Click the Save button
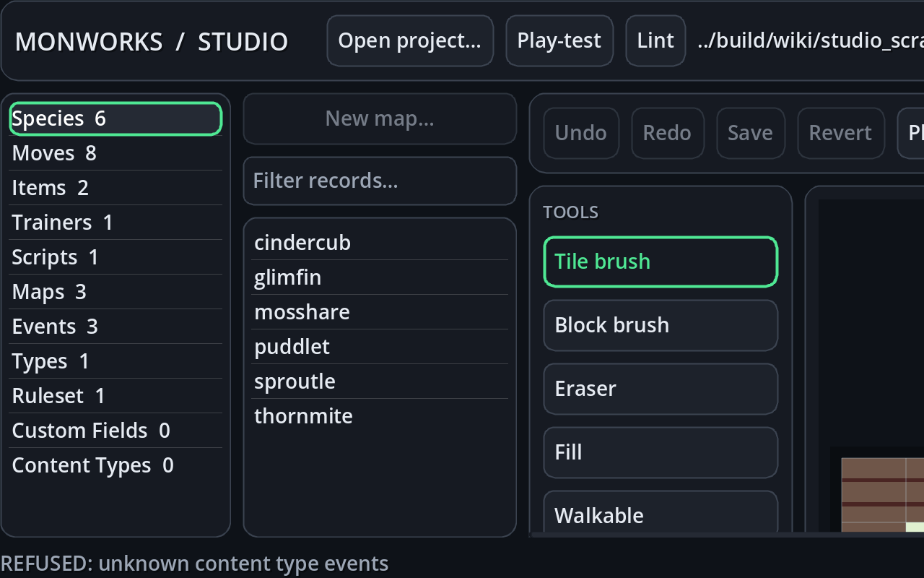Image resolution: width=924 pixels, height=578 pixels. coord(750,133)
